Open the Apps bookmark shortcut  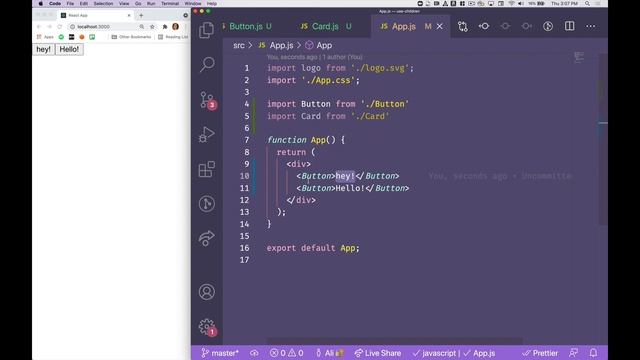click(x=45, y=37)
